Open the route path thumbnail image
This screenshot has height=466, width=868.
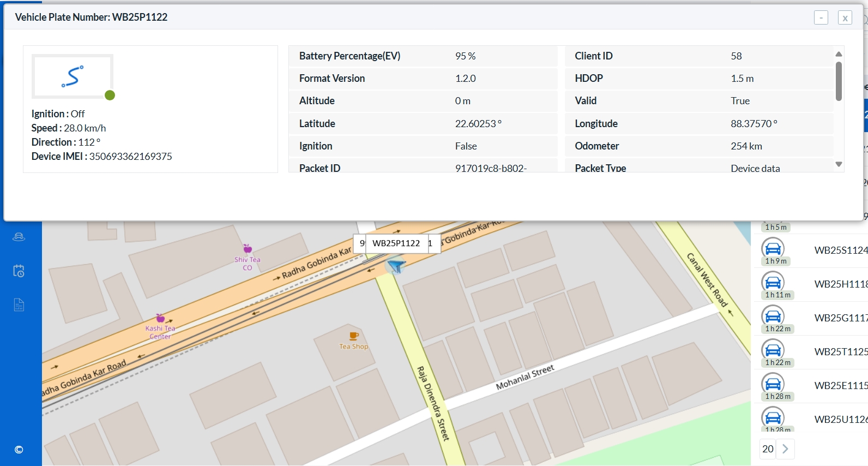tap(73, 76)
